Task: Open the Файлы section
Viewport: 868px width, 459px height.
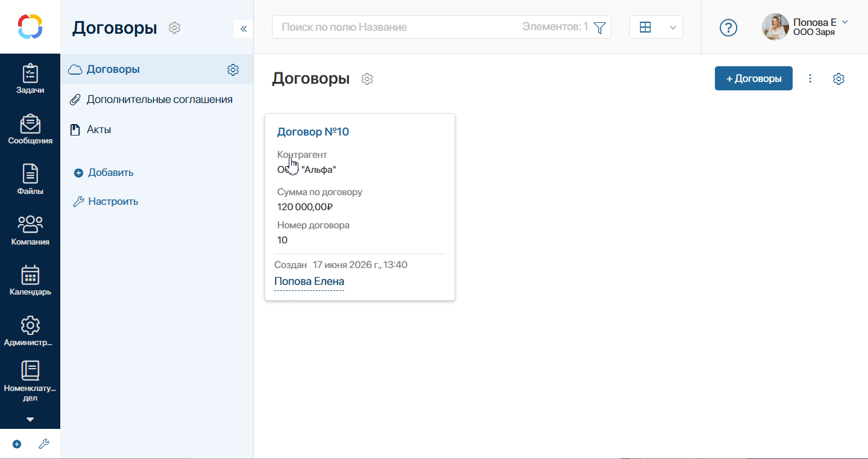Action: tap(30, 181)
